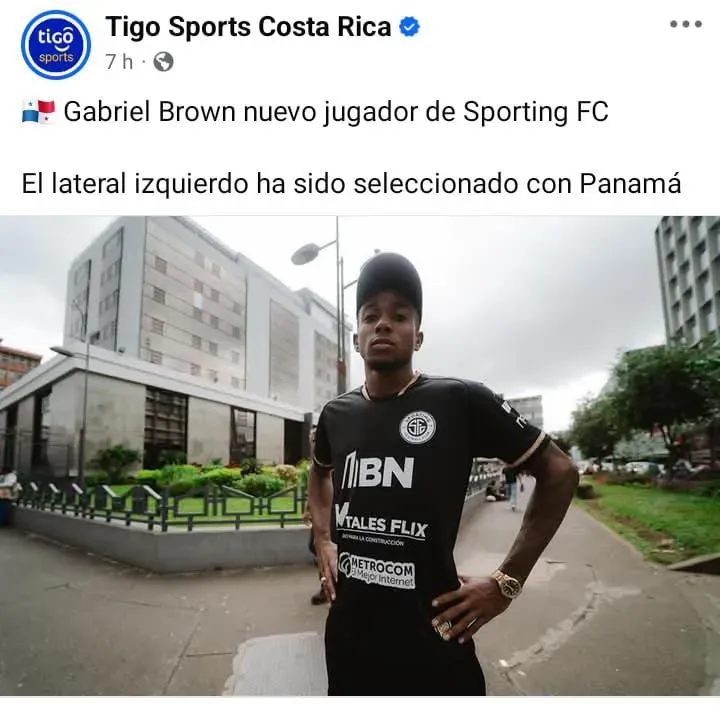Click the 7 h post timestamp
This screenshot has height=711, width=720.
119,62
